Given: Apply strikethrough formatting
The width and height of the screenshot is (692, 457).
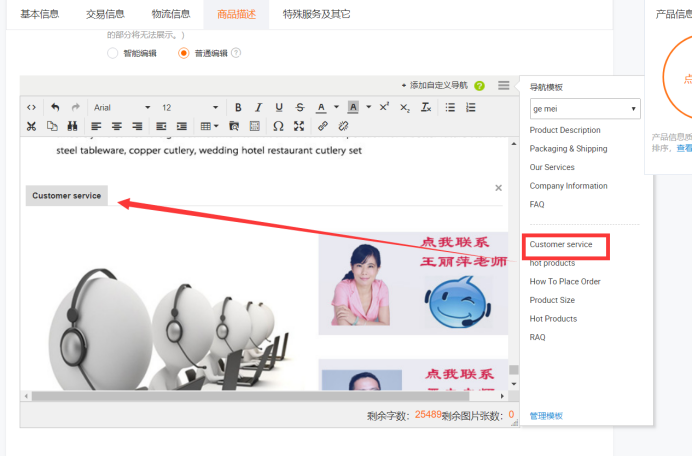Looking at the screenshot, I should [300, 108].
